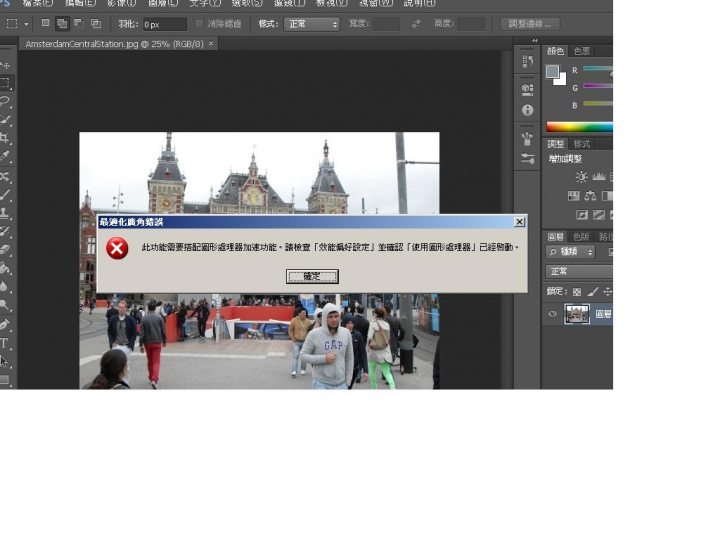Image resolution: width=720 pixels, height=540 pixels.
Task: Click the 羽化 feather input field
Action: click(165, 24)
